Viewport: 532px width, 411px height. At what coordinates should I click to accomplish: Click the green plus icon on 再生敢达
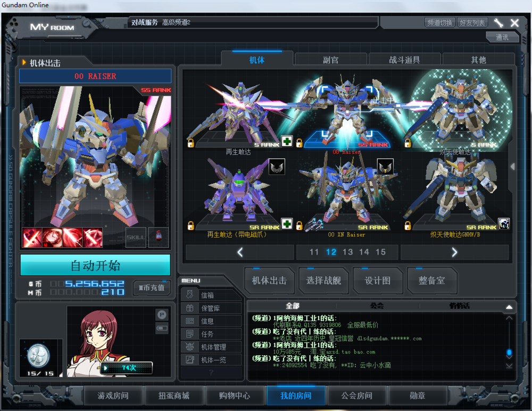287,141
